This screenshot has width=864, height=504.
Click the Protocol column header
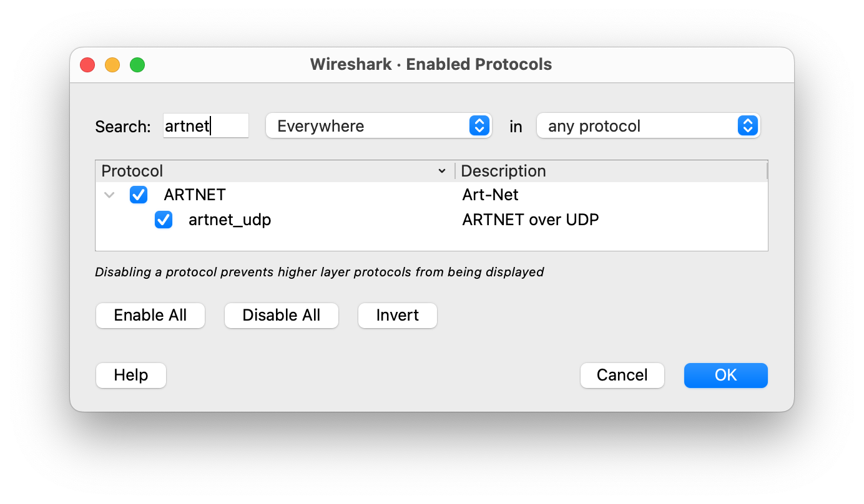click(x=132, y=170)
